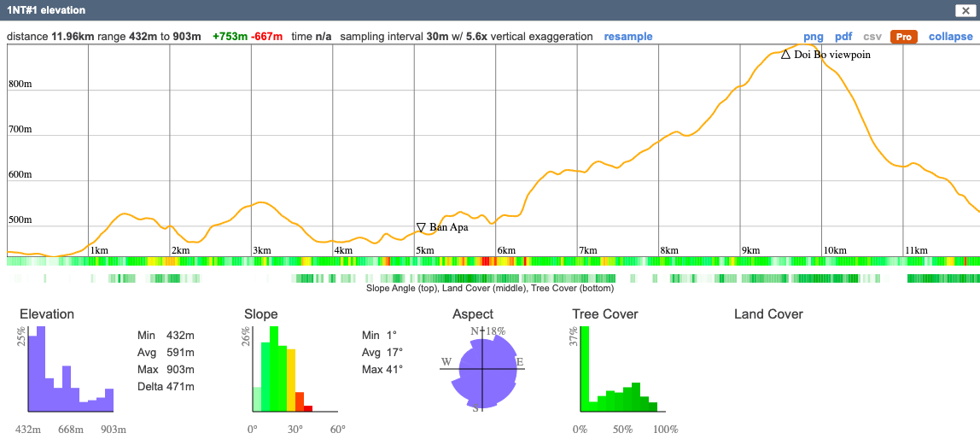
Task: Export the profile as pdf
Action: [x=843, y=37]
